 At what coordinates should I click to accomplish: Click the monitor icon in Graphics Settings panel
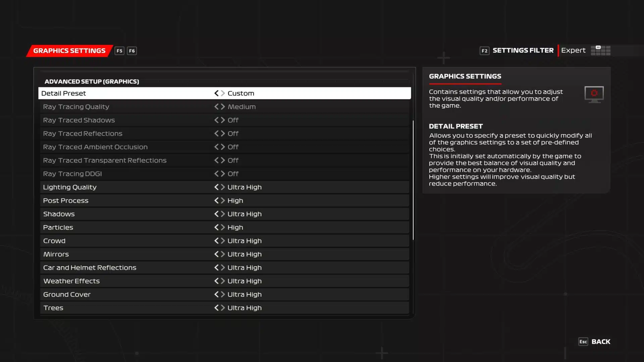click(594, 94)
